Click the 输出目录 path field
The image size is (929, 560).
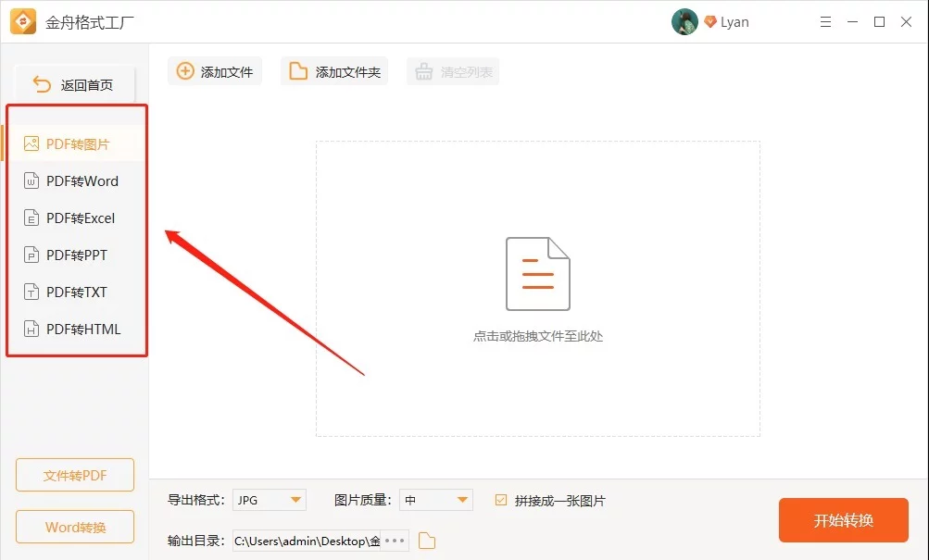pyautogui.click(x=307, y=541)
